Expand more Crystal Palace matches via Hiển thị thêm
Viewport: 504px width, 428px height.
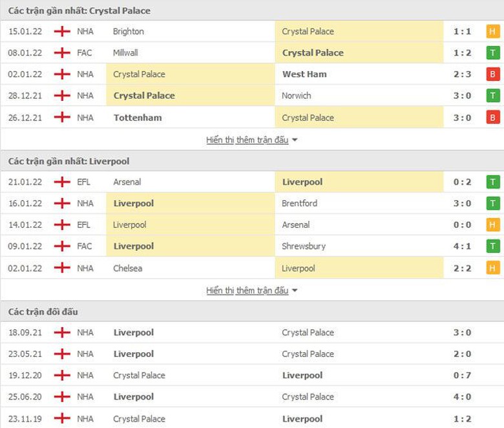tap(247, 140)
